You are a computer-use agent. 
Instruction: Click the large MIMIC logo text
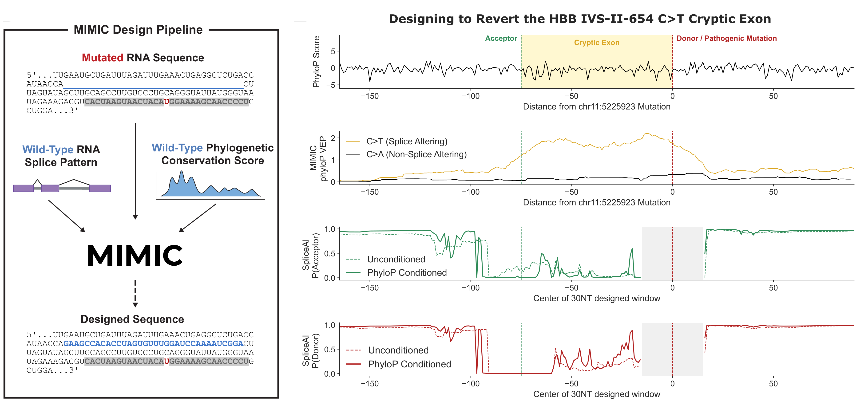coord(135,256)
